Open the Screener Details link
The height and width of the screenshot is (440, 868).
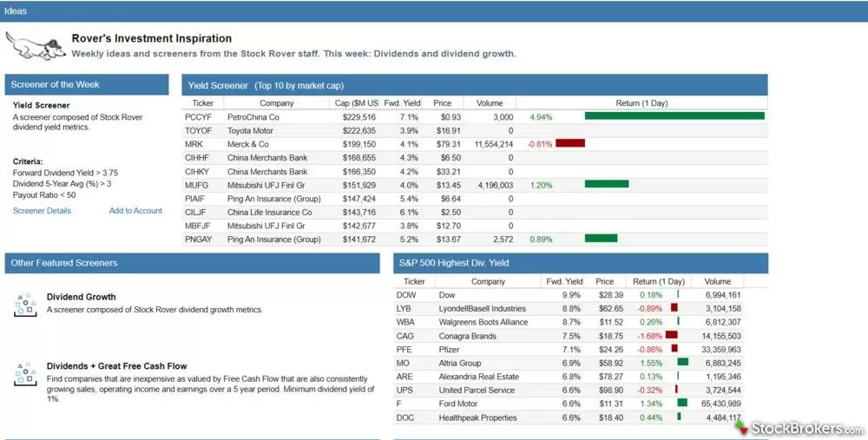pyautogui.click(x=42, y=211)
